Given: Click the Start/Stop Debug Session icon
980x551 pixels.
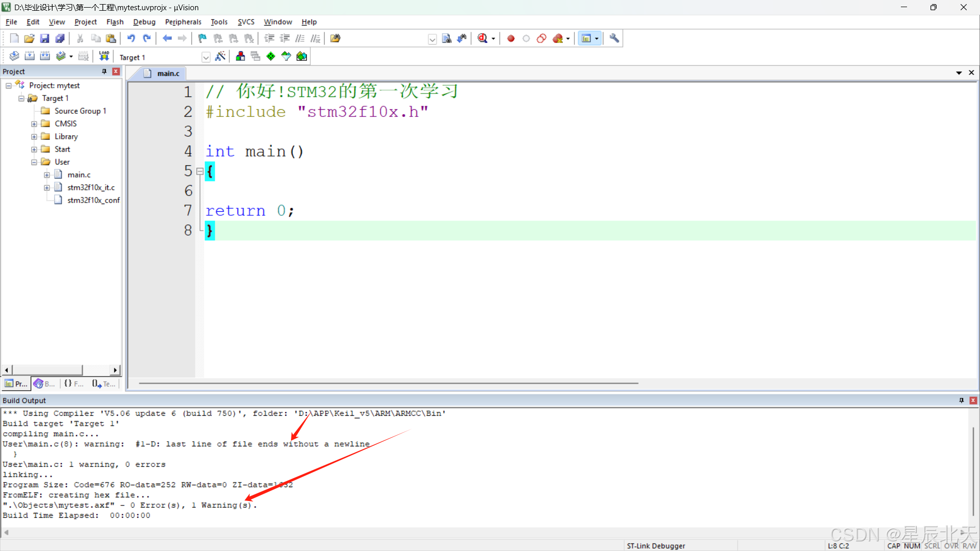Looking at the screenshot, I should coord(482,38).
